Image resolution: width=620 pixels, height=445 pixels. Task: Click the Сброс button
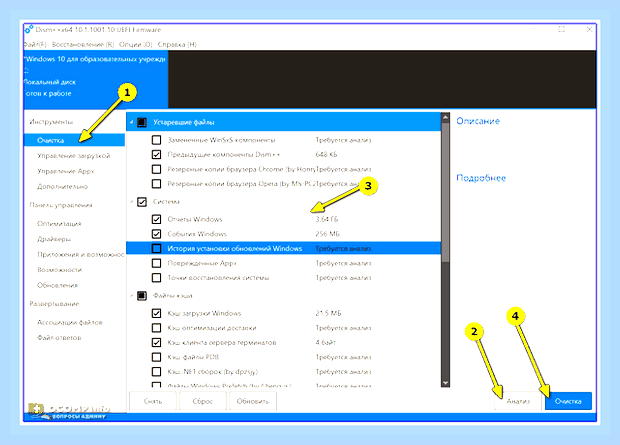tap(202, 401)
